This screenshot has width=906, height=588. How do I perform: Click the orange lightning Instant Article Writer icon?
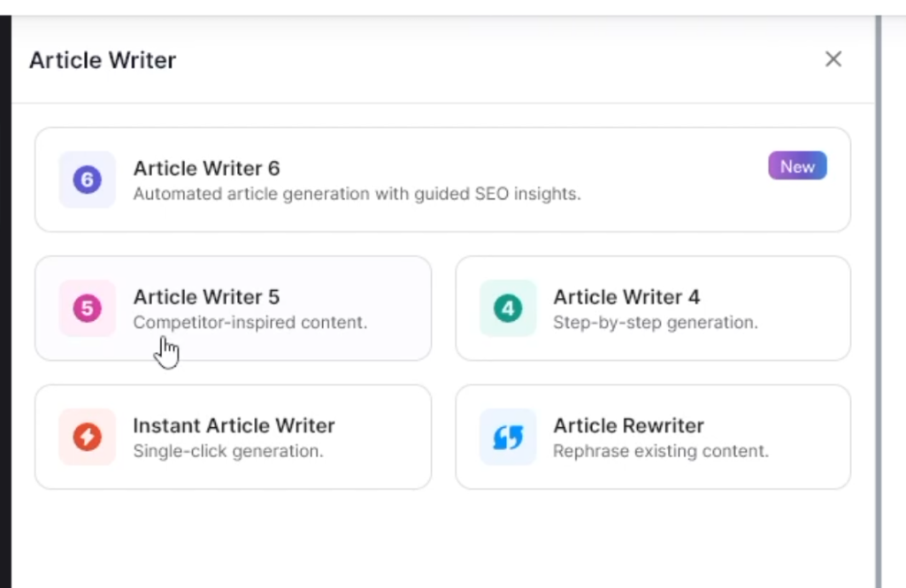click(x=86, y=436)
